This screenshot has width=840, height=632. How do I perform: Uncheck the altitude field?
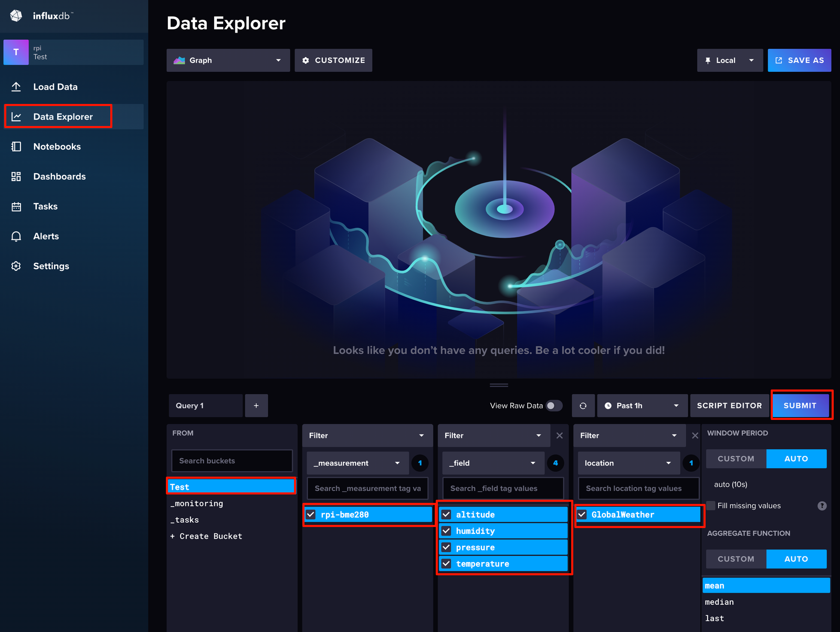click(446, 514)
